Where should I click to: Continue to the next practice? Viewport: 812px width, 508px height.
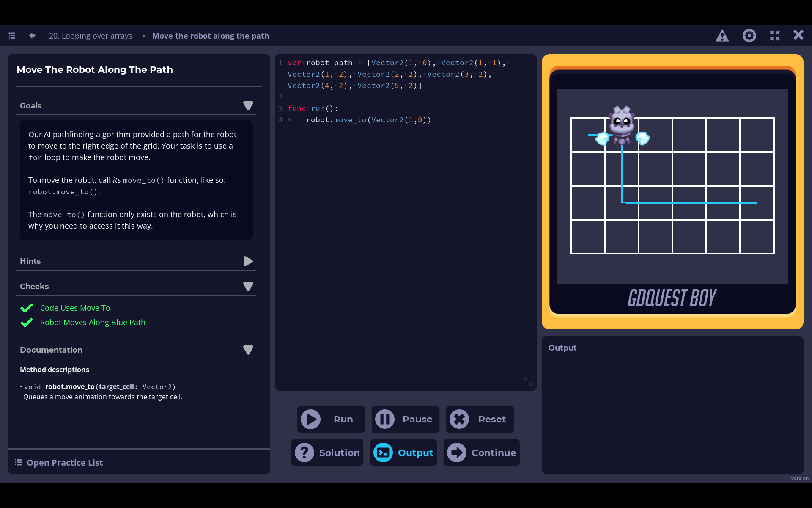click(482, 453)
